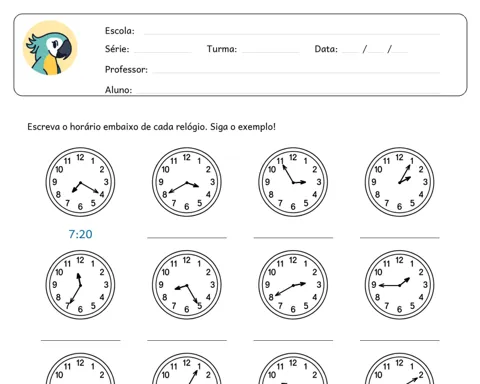Click the clock with minute hand at 11

coord(293,182)
